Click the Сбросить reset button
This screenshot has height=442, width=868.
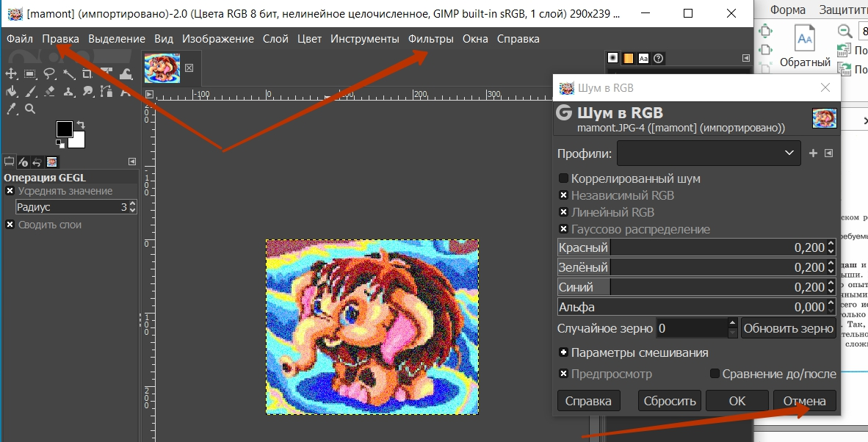coord(670,401)
